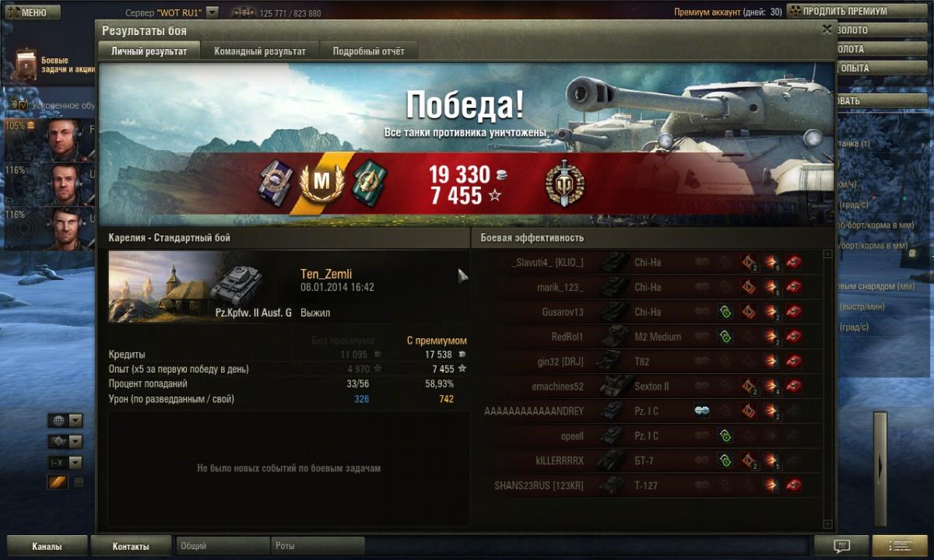Click the Pz.Kpfw. II Ausf. G tank icon
Image resolution: width=934 pixels, height=560 pixels.
point(237,285)
